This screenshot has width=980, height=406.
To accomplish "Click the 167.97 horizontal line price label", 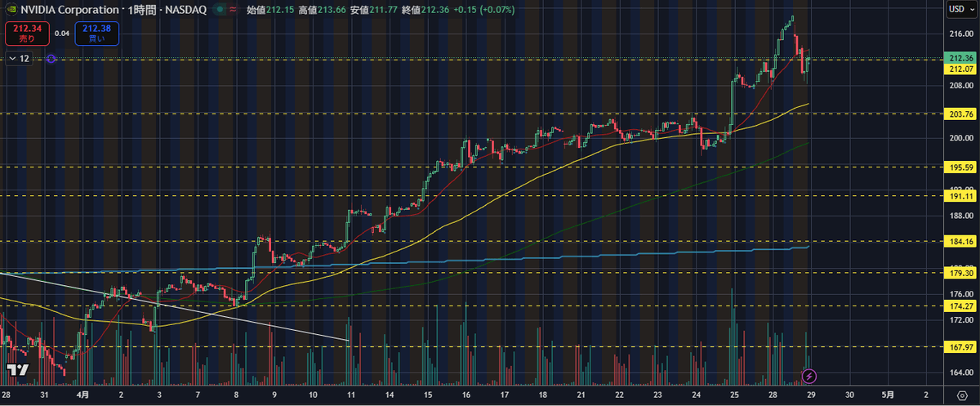I will (960, 346).
